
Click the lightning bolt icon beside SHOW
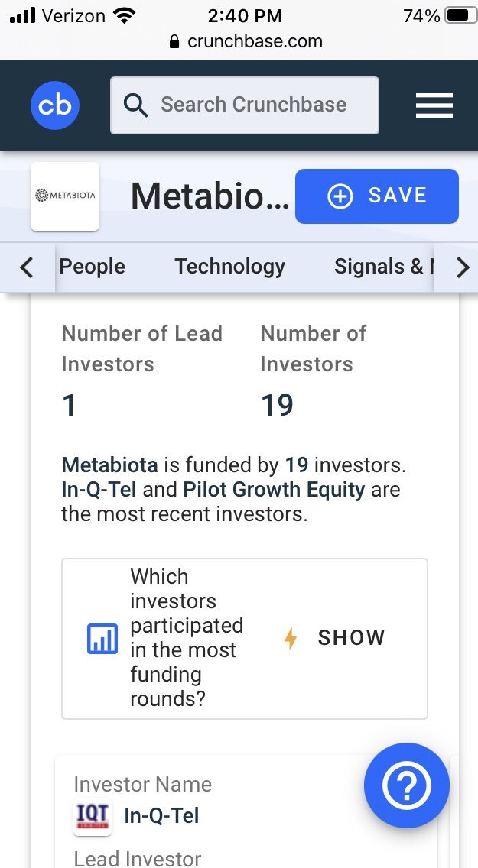[x=291, y=638]
